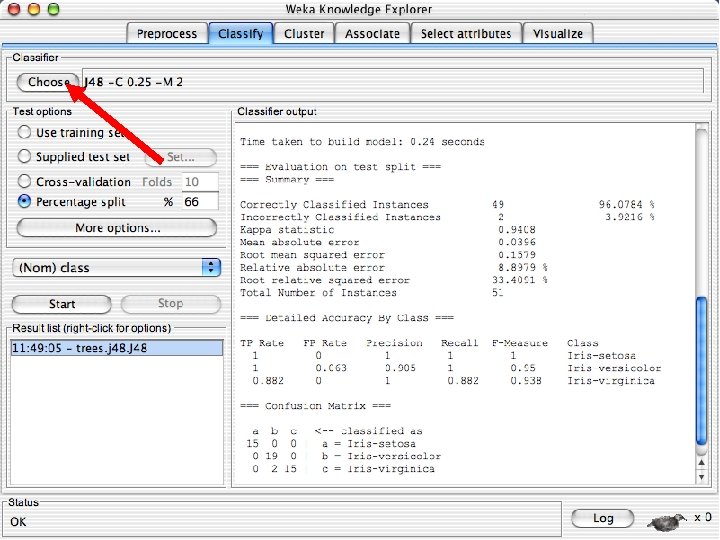
Task: Go to the Cluster tab
Action: 304,34
